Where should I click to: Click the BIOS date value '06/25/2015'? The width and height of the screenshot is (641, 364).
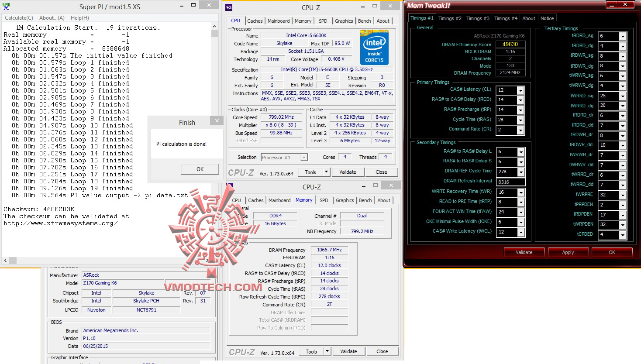click(x=146, y=346)
